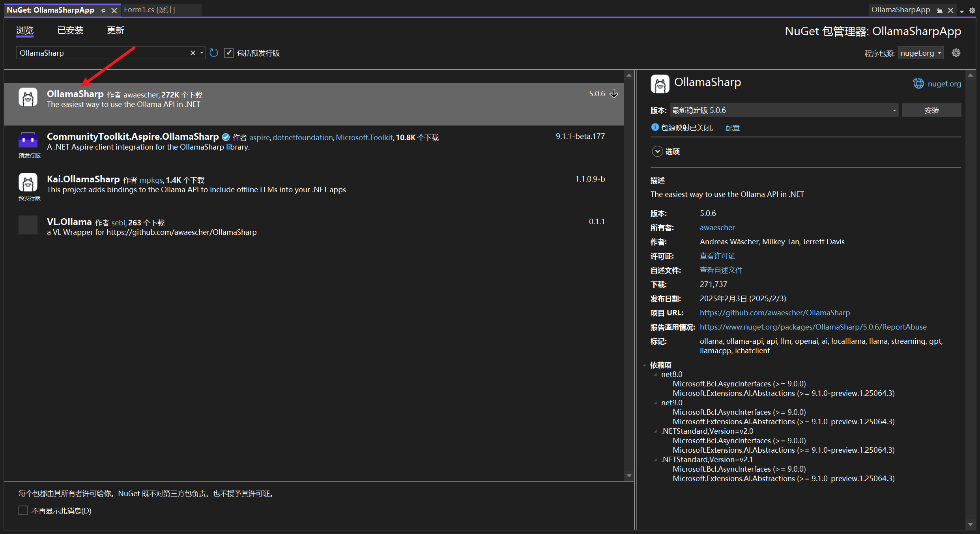Click window gear icon at top right

972,11
